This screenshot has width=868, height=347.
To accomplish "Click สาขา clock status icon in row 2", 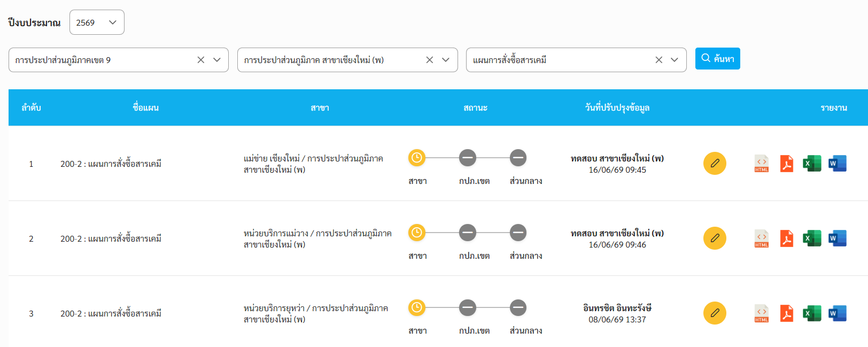I will pos(417,233).
